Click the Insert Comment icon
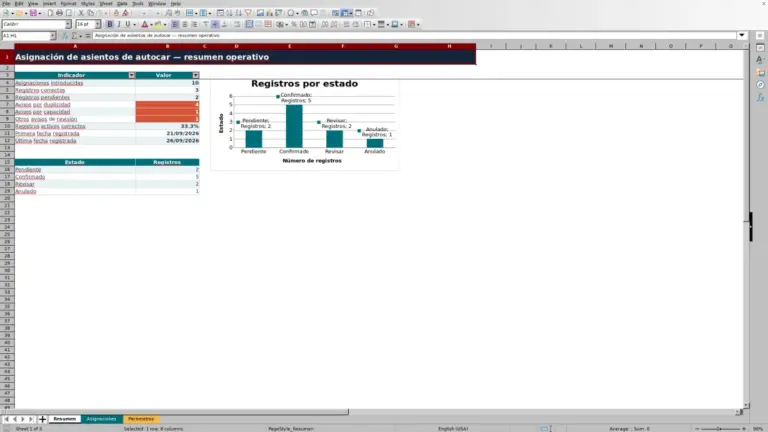Viewport: 768px width, 432px height. 314,13
